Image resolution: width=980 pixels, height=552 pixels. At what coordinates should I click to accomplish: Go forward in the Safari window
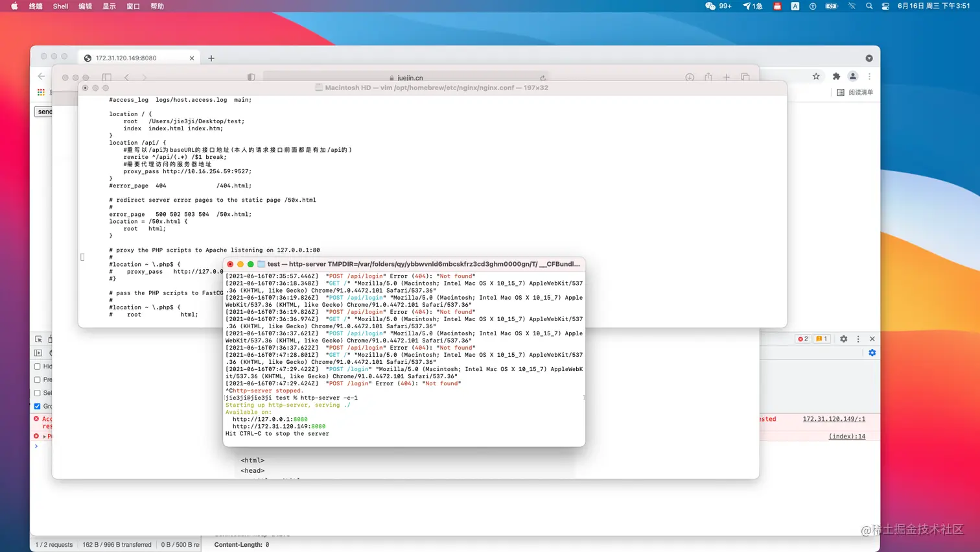tap(144, 77)
